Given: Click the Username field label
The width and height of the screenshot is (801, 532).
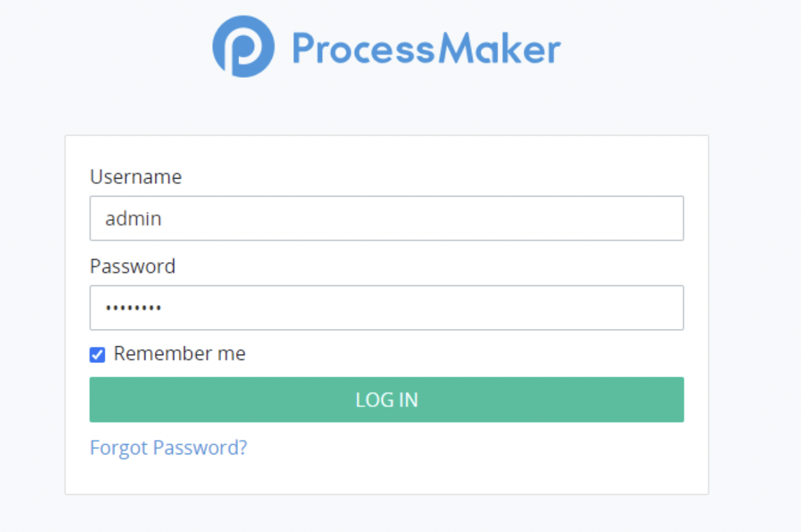Looking at the screenshot, I should tap(136, 177).
